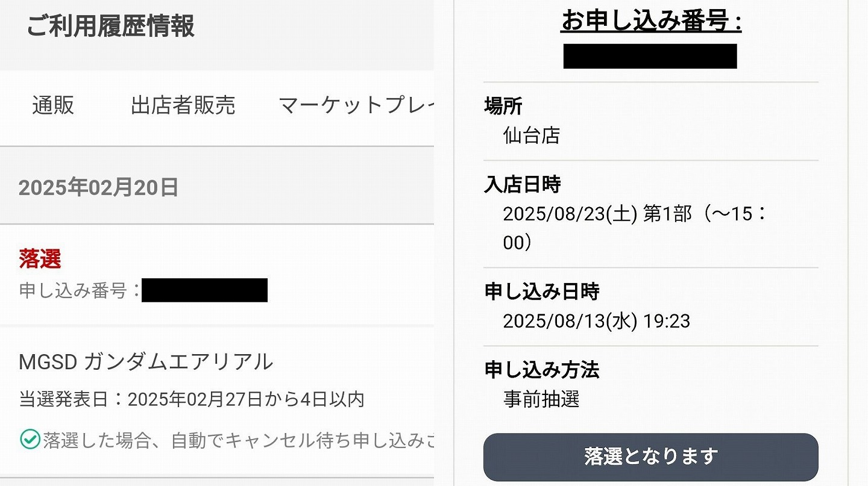
Task: Click the red 落選 status label
Action: click(40, 259)
